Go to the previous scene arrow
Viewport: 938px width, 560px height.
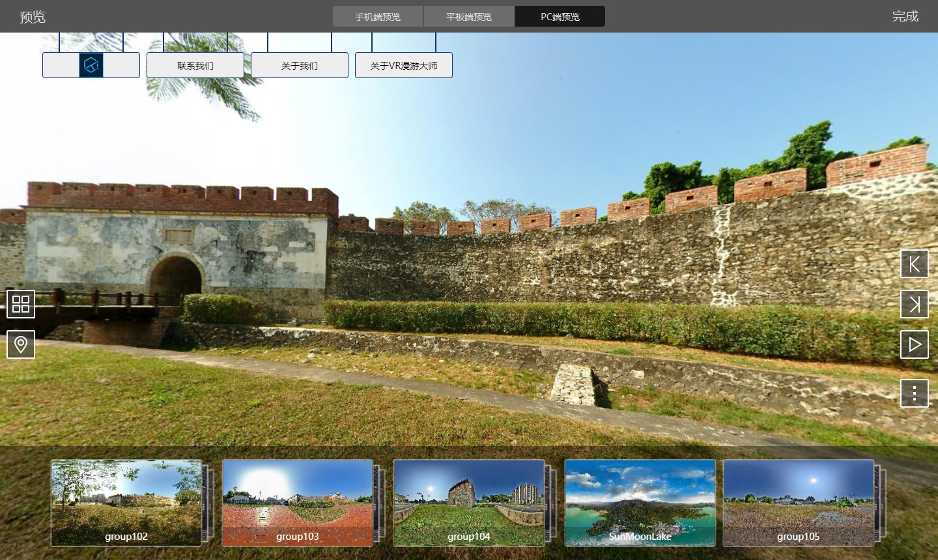tap(915, 264)
